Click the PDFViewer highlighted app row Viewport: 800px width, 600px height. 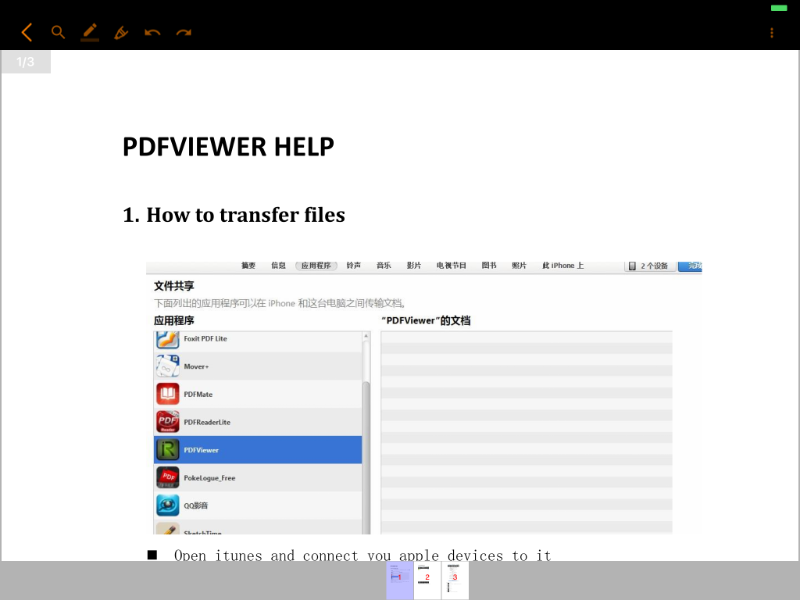click(x=258, y=450)
